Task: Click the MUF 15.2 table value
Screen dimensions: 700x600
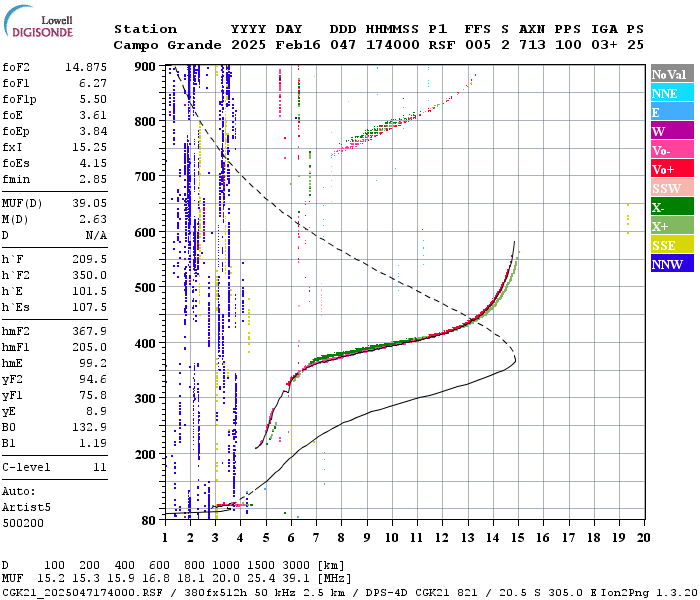Action: coord(50,578)
